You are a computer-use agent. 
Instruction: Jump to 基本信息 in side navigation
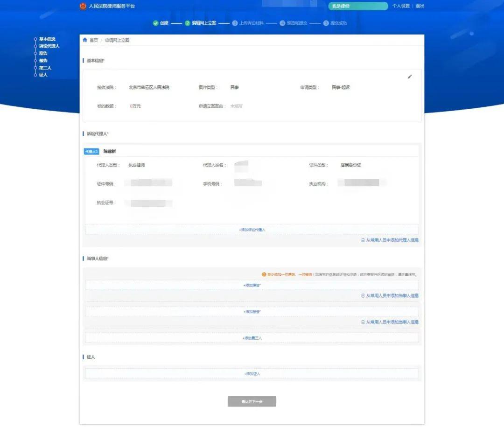[47, 39]
